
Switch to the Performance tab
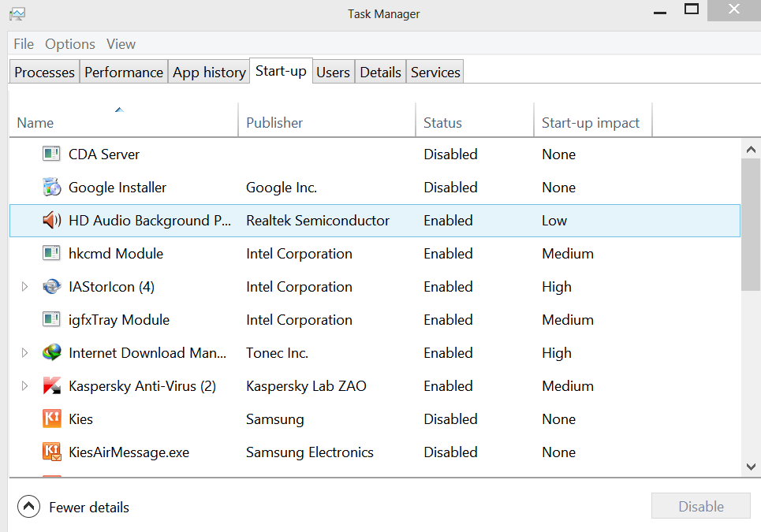124,73
